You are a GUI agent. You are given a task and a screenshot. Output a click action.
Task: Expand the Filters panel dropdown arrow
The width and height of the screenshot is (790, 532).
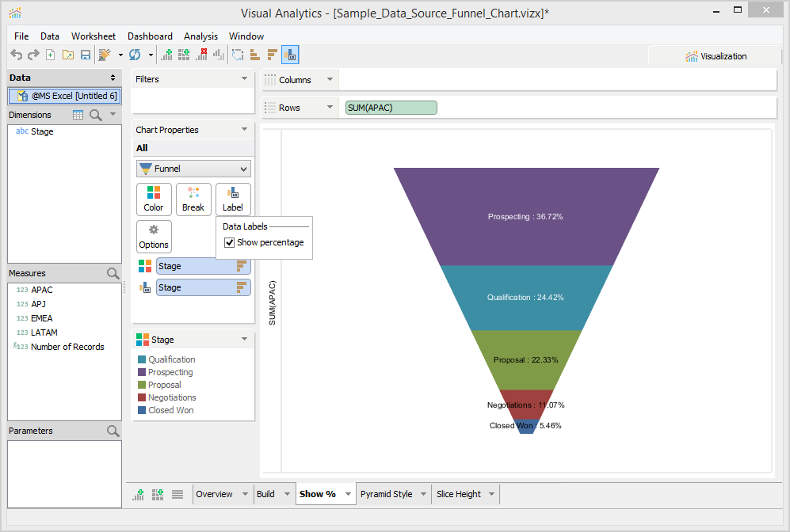click(244, 78)
